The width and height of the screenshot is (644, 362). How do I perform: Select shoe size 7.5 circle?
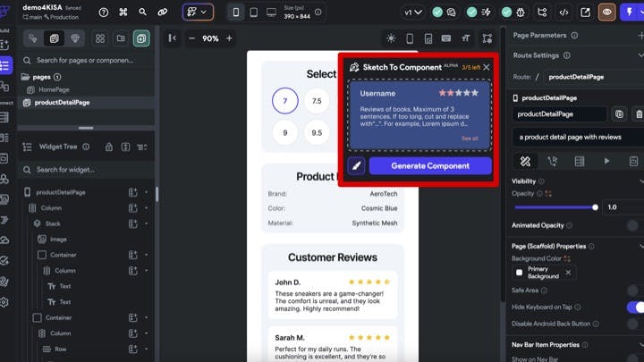click(x=317, y=101)
